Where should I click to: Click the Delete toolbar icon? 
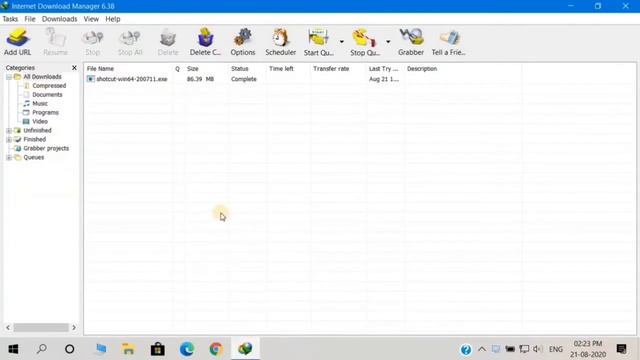pos(168,42)
